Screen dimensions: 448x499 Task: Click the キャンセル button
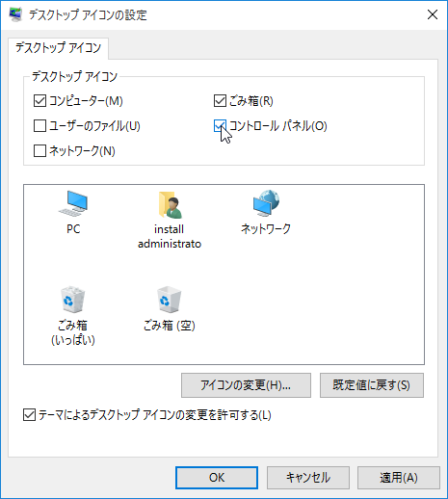[x=308, y=478]
